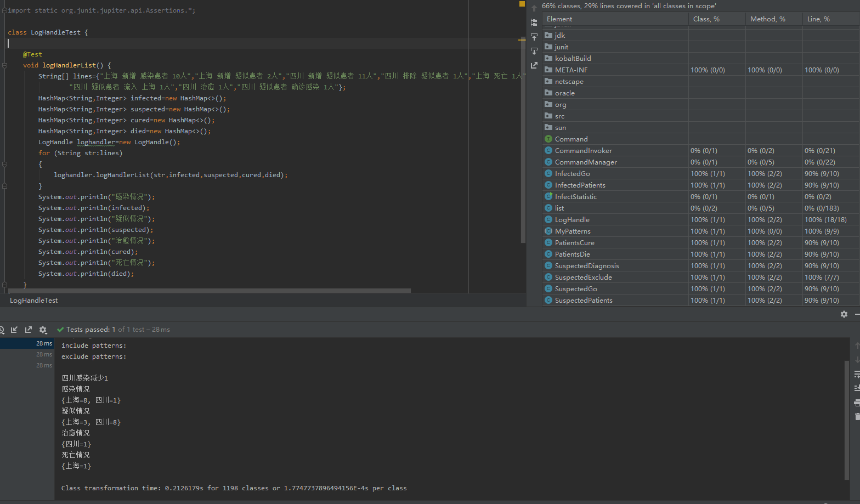Select the first 28 ms test result row

coord(27,343)
